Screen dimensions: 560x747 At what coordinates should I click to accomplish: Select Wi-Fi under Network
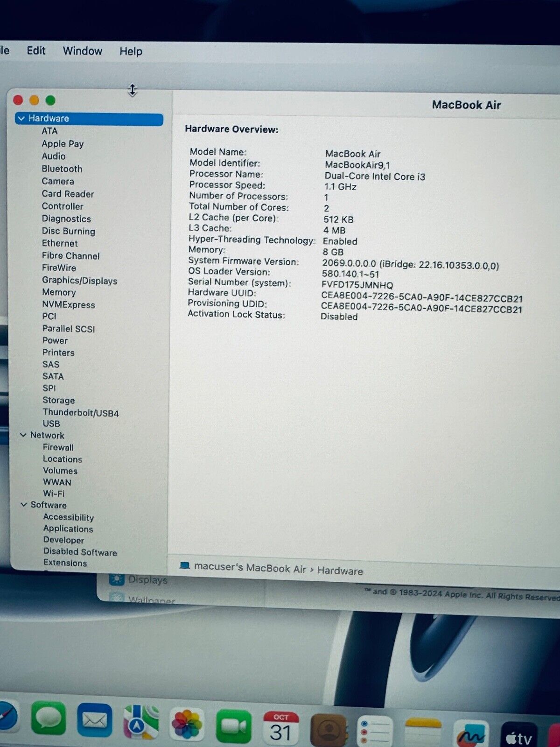54,494
